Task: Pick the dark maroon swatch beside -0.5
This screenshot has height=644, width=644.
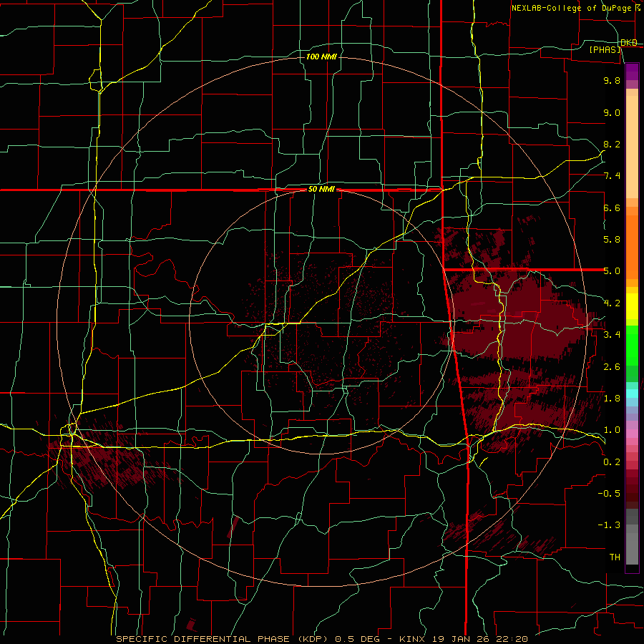Action: pos(632,497)
